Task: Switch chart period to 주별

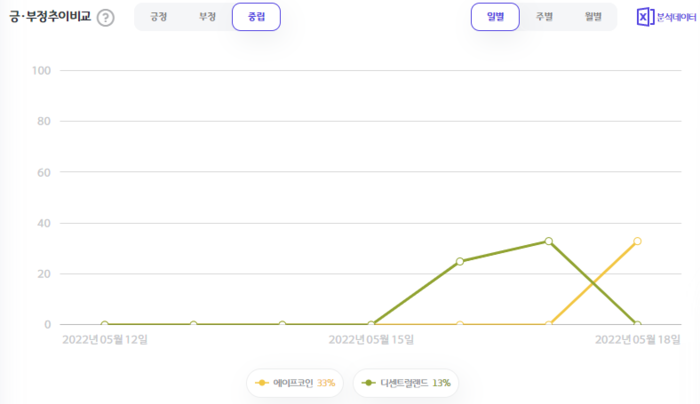Action: click(544, 17)
